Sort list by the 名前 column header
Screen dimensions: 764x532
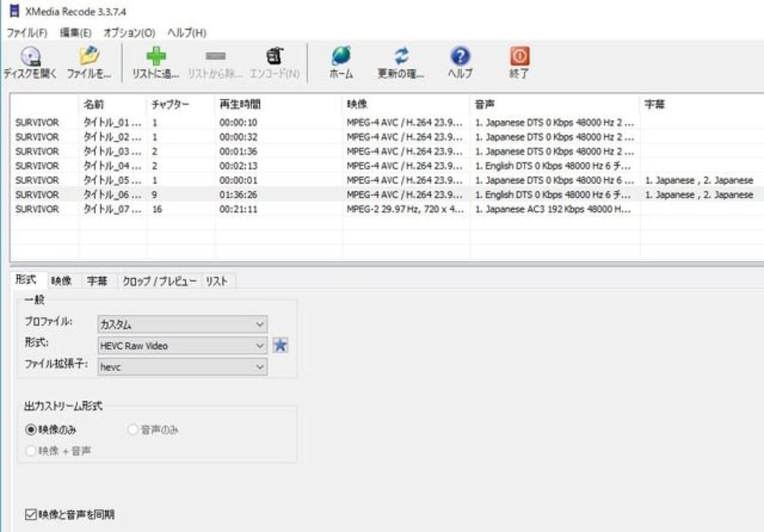(x=113, y=105)
